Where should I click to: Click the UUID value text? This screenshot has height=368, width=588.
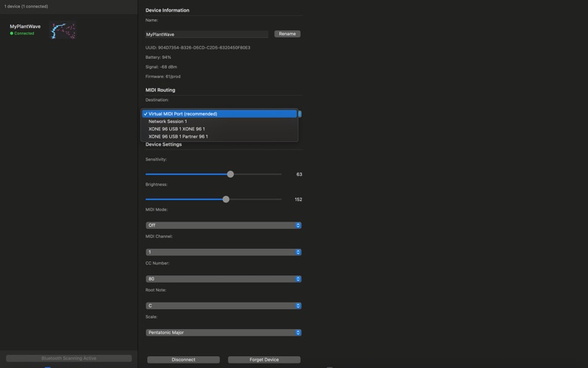click(x=204, y=48)
